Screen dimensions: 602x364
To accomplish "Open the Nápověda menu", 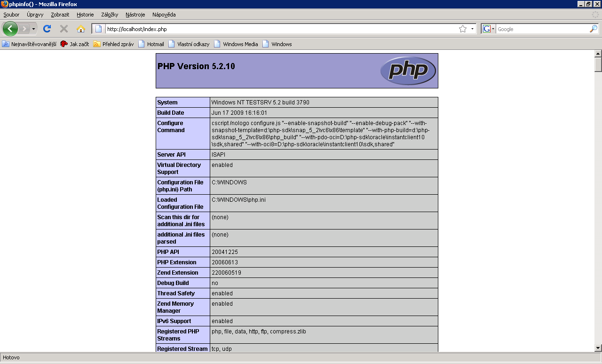I will coord(164,15).
